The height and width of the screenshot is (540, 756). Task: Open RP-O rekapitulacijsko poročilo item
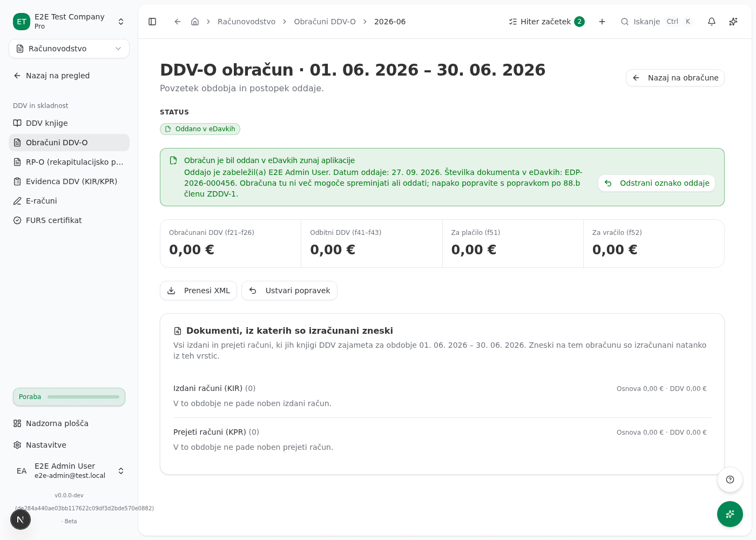[x=69, y=162]
